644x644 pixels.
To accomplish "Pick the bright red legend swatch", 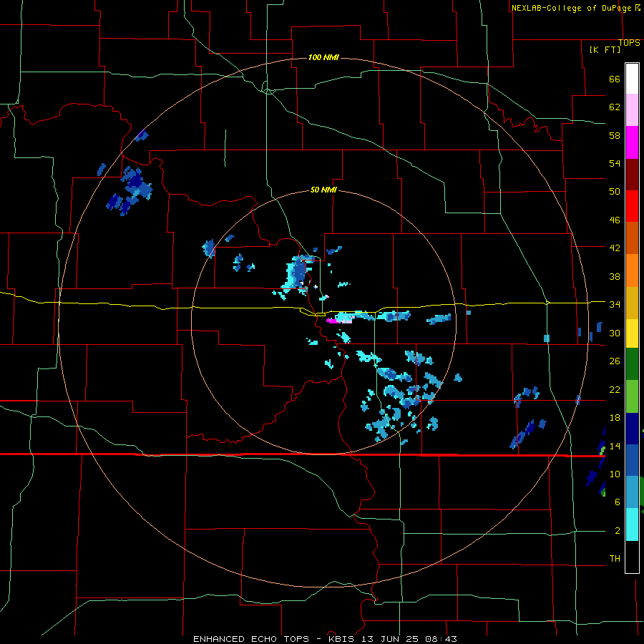I will (632, 206).
